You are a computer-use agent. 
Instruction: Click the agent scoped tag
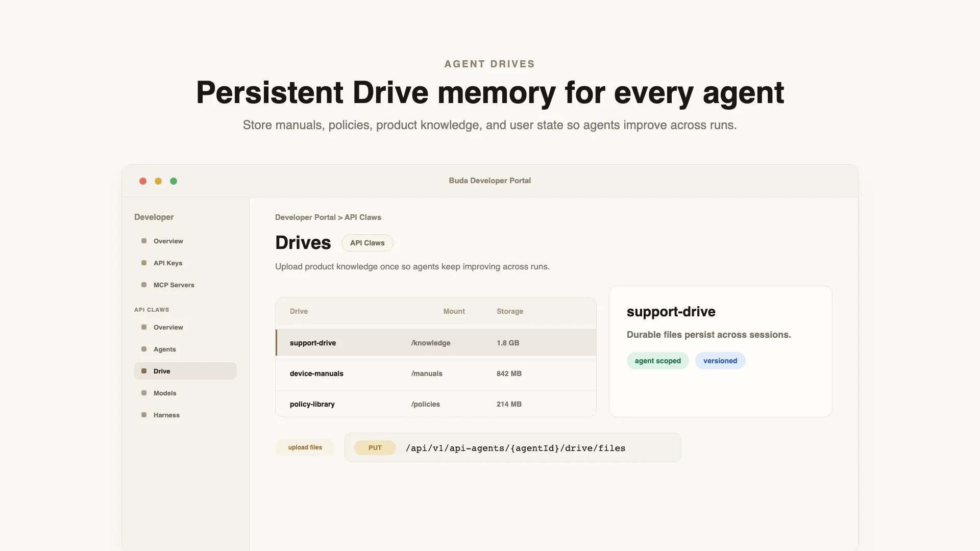point(658,361)
